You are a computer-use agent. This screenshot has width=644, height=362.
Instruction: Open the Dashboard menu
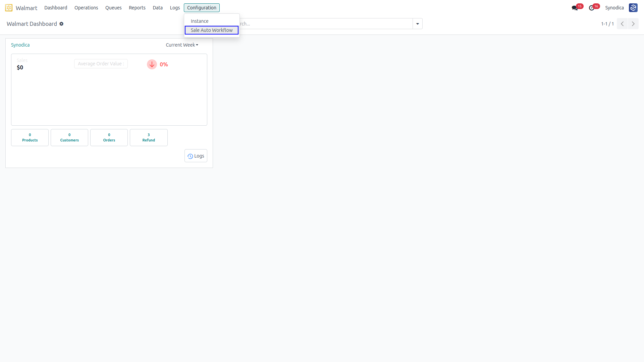(x=56, y=8)
